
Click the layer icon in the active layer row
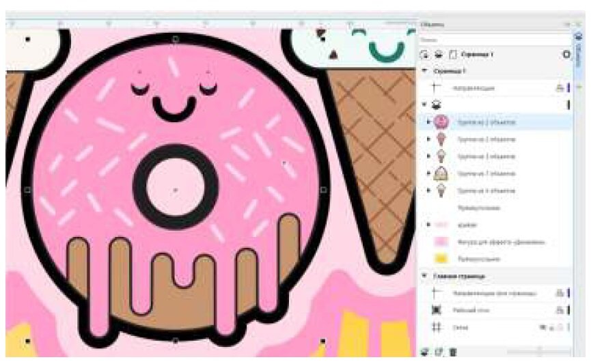click(x=437, y=104)
